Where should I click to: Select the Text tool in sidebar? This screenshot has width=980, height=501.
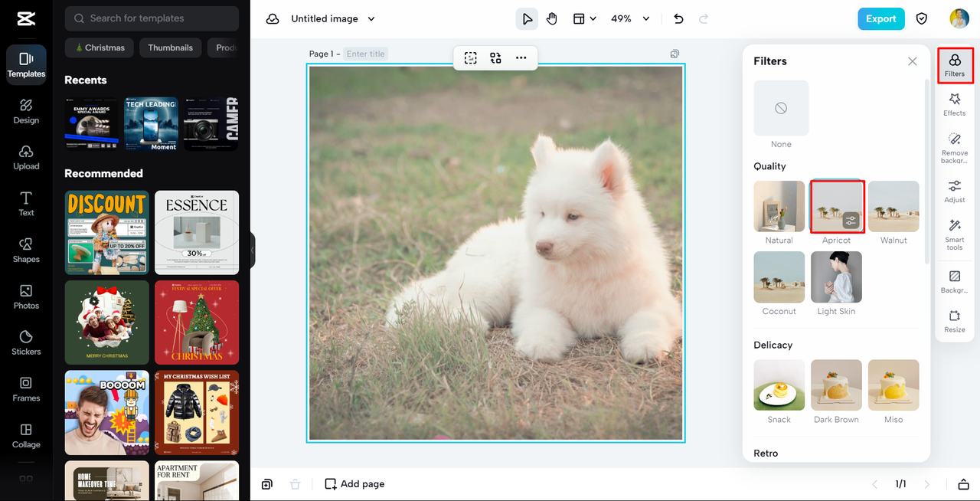(x=26, y=204)
